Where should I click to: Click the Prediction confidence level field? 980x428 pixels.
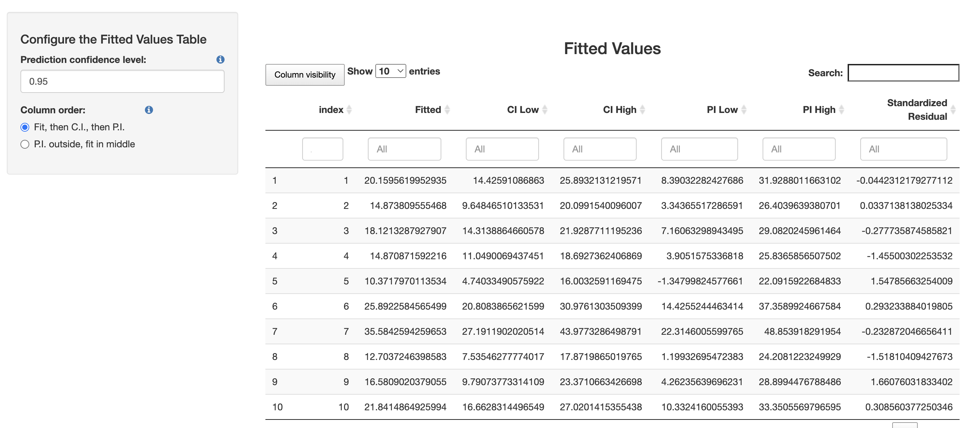pyautogui.click(x=122, y=81)
